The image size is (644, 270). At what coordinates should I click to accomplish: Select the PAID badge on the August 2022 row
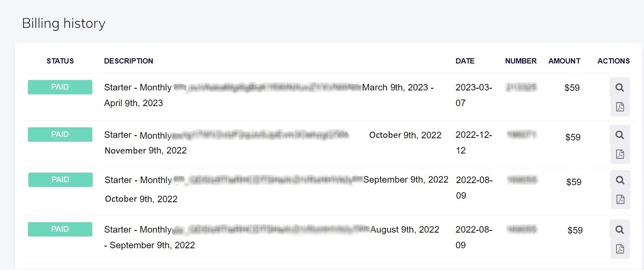click(x=60, y=229)
